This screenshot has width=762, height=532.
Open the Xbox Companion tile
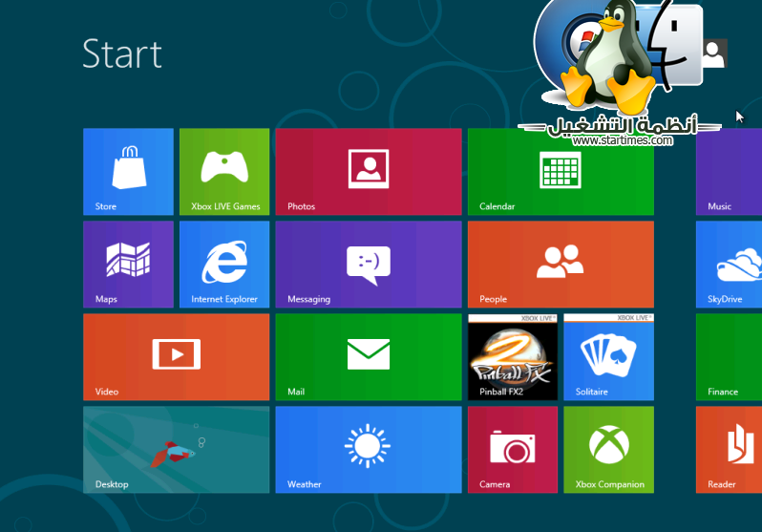(609, 450)
